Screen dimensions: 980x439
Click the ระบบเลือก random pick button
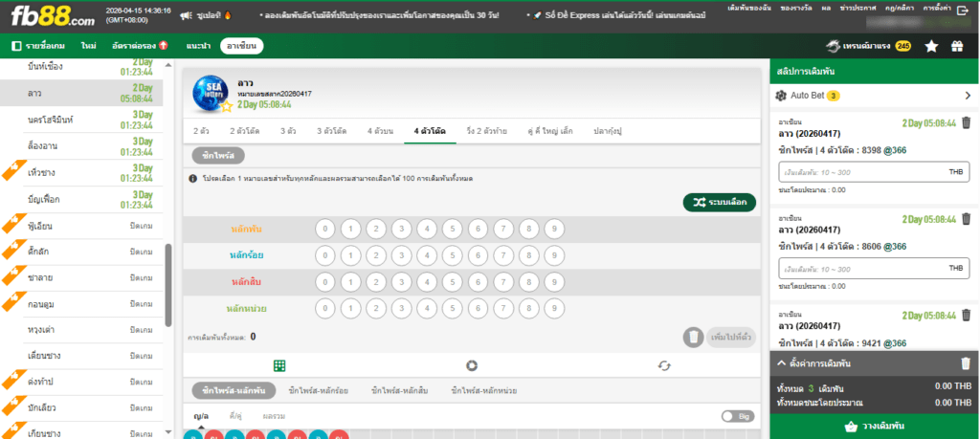(x=720, y=203)
